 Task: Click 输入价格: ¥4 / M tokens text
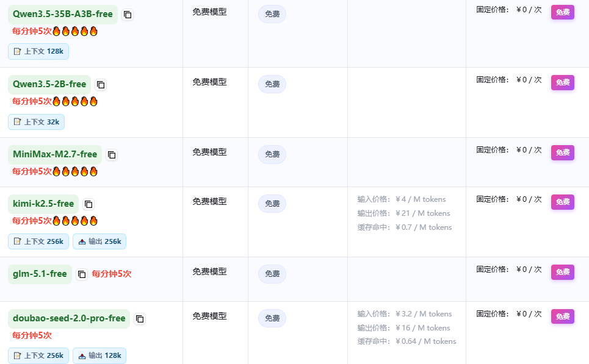point(402,199)
